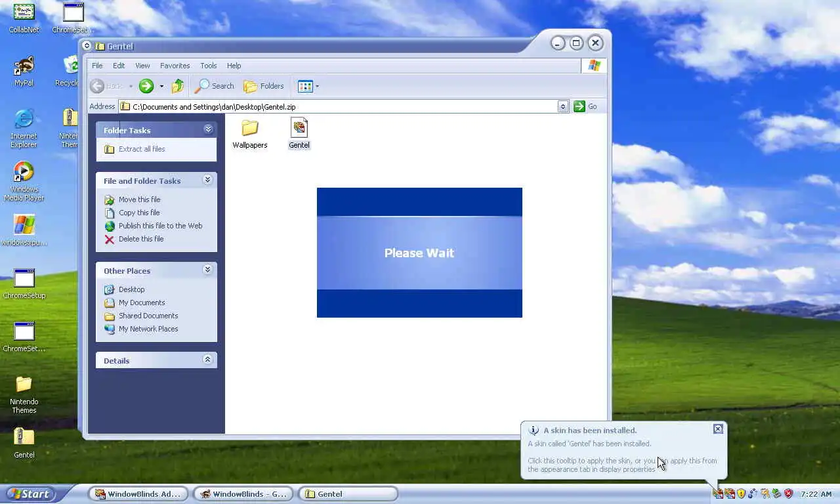Go to My Network Places

[141, 329]
